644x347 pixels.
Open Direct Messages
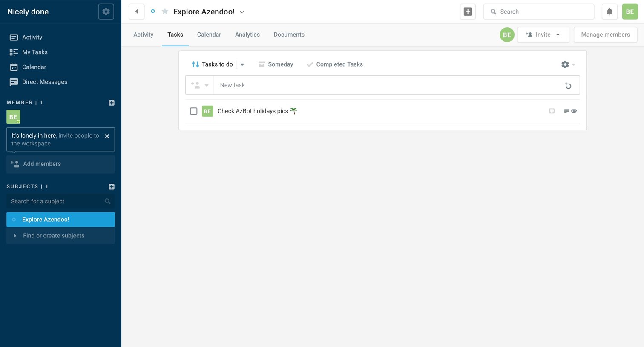click(38, 82)
